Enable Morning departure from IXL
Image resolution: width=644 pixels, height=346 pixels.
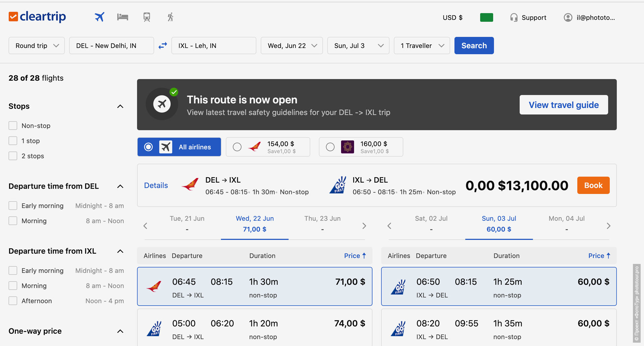point(13,286)
